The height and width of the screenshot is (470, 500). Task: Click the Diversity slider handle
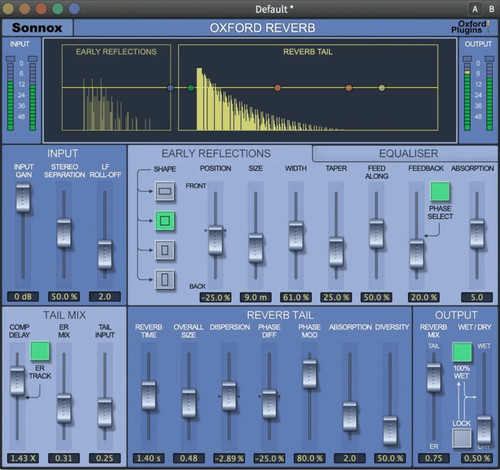390,430
